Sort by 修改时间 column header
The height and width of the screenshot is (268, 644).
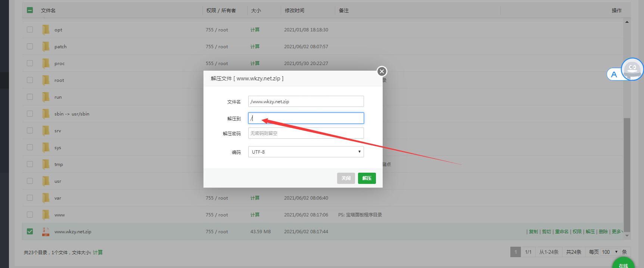(x=294, y=10)
